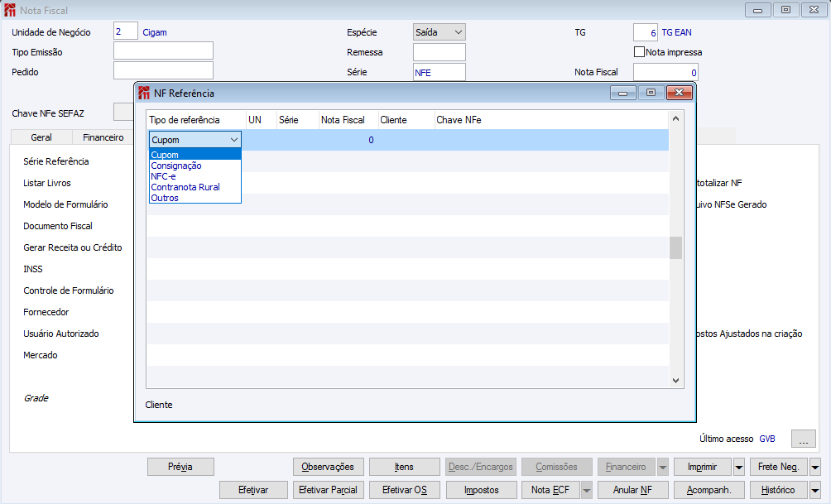Click the Série Referência label
This screenshot has height=504, width=831.
tap(55, 161)
